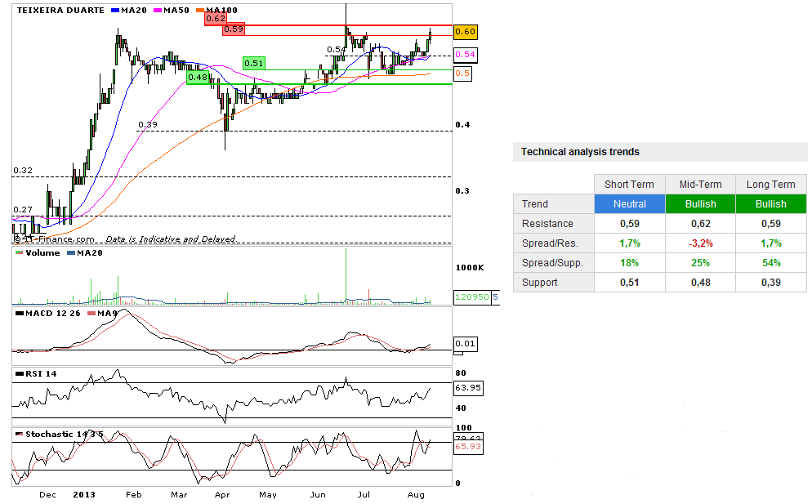Click the Technical analysis trends heading

[x=580, y=152]
